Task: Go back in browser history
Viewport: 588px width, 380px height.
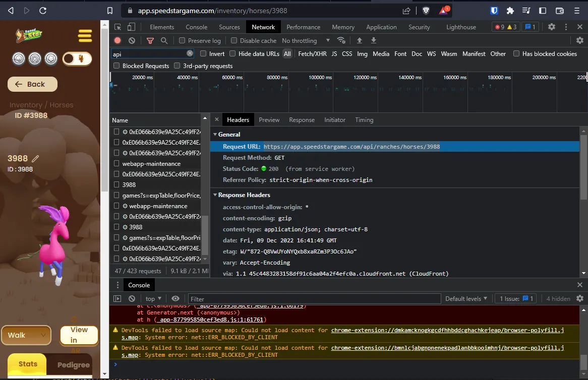Action: click(11, 11)
